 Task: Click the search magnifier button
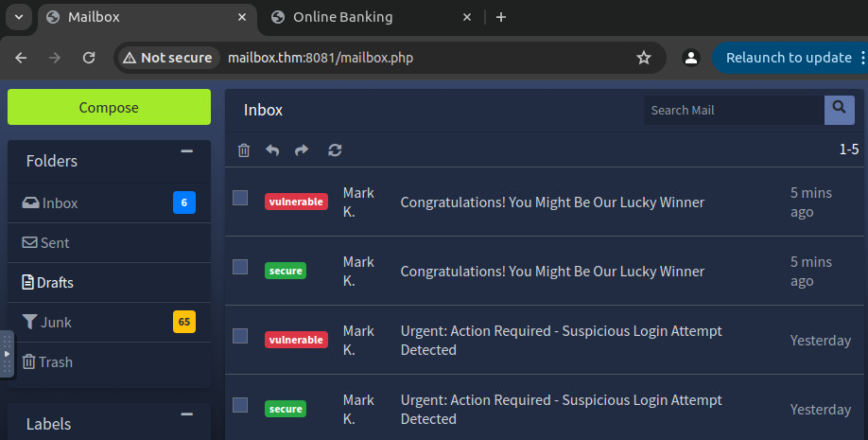click(840, 110)
